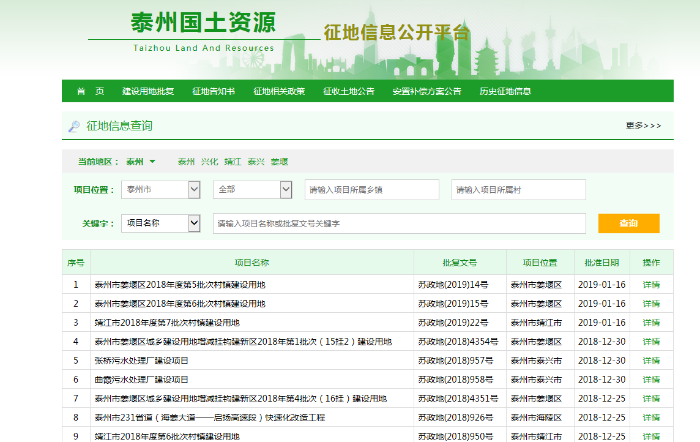Select 征收土地公告 in the green menu
700x442 pixels.
[x=348, y=91]
